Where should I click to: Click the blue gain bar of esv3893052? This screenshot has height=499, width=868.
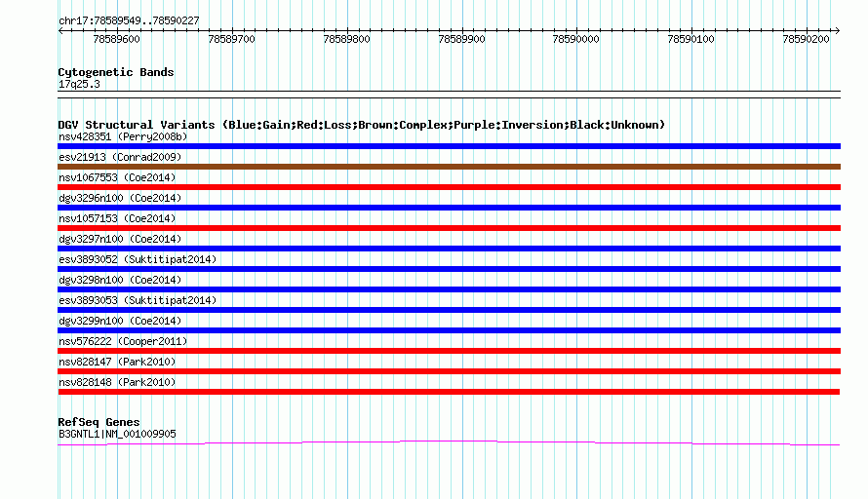tap(449, 269)
